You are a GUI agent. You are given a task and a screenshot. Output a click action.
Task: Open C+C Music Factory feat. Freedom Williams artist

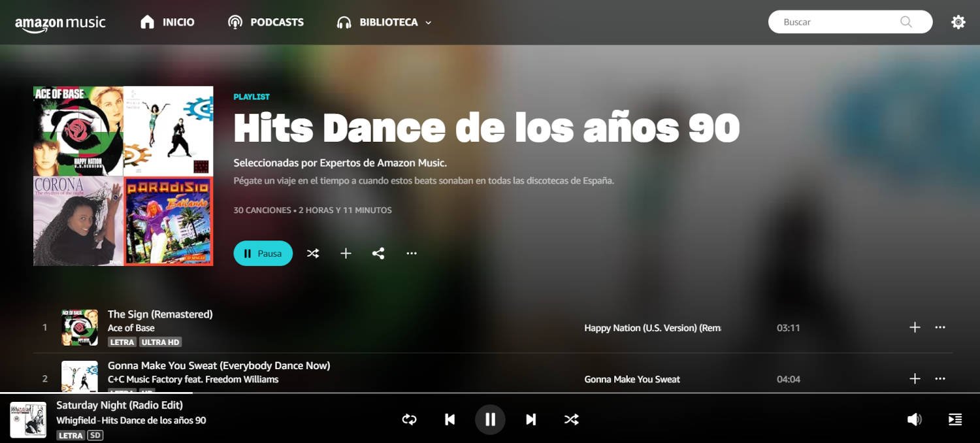tap(193, 380)
